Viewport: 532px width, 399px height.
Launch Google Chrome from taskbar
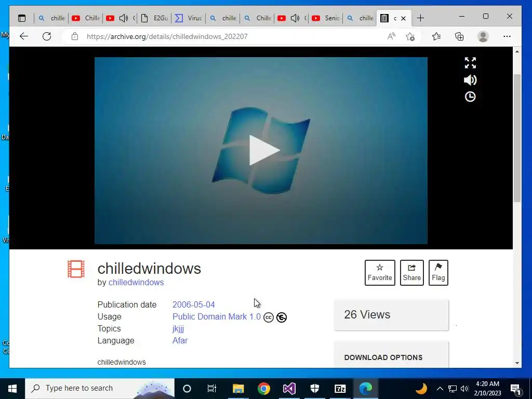click(263, 389)
